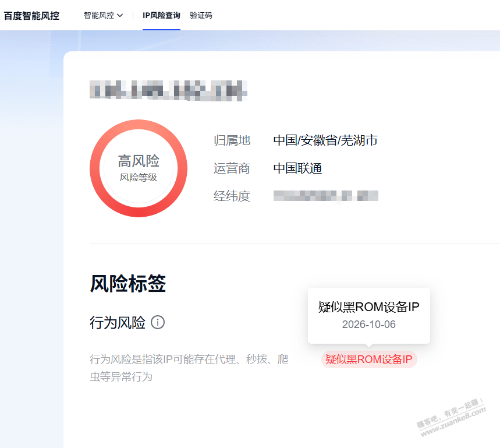
Task: Select the 中国/安徽省/芜湖市 location text
Action: 325,140
